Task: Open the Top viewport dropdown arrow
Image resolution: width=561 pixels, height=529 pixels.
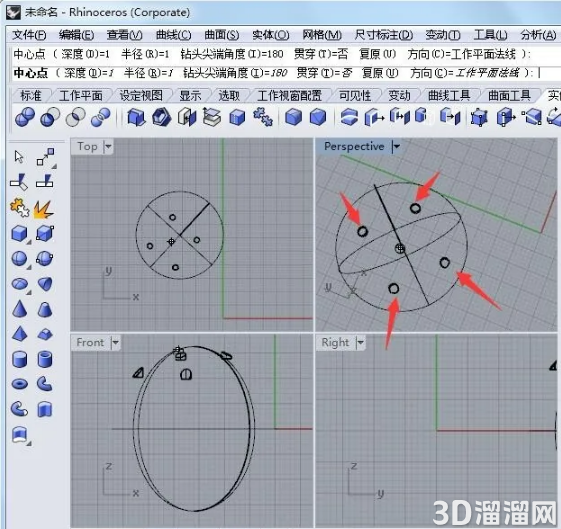Action: pos(108,146)
